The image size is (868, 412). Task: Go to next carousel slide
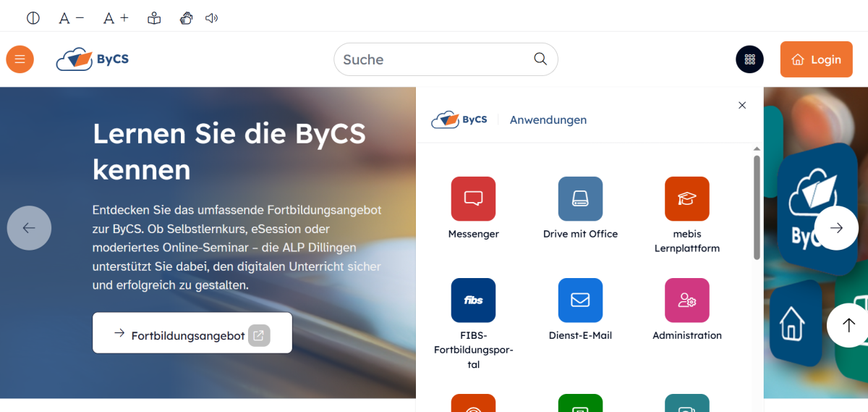[836, 228]
